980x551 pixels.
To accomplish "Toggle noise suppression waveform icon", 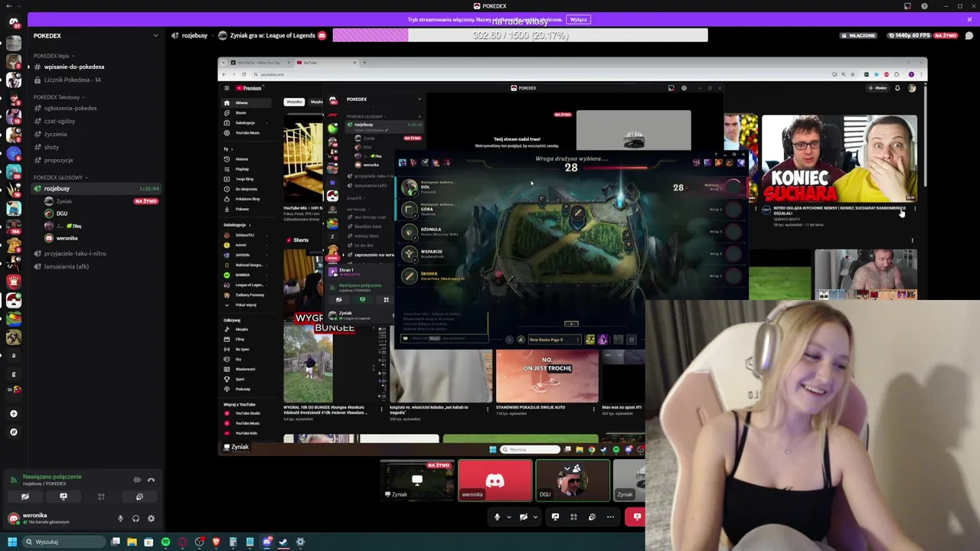I will [x=137, y=480].
